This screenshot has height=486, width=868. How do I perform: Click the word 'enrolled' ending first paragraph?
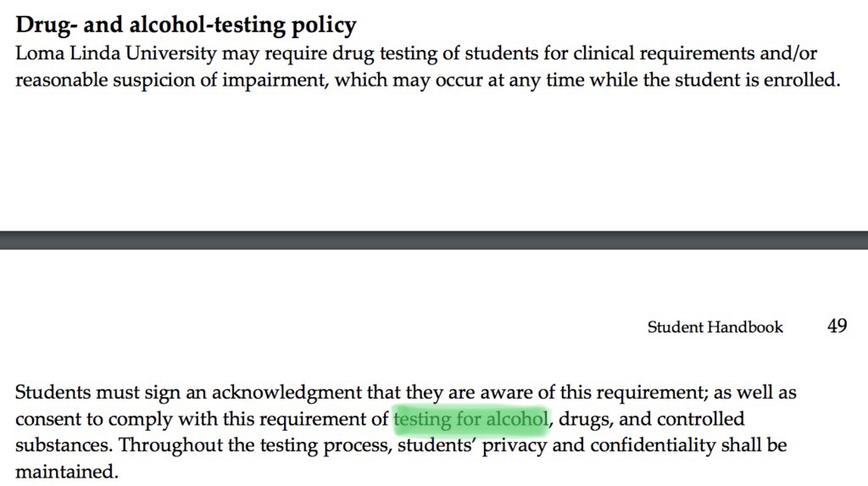click(x=804, y=81)
